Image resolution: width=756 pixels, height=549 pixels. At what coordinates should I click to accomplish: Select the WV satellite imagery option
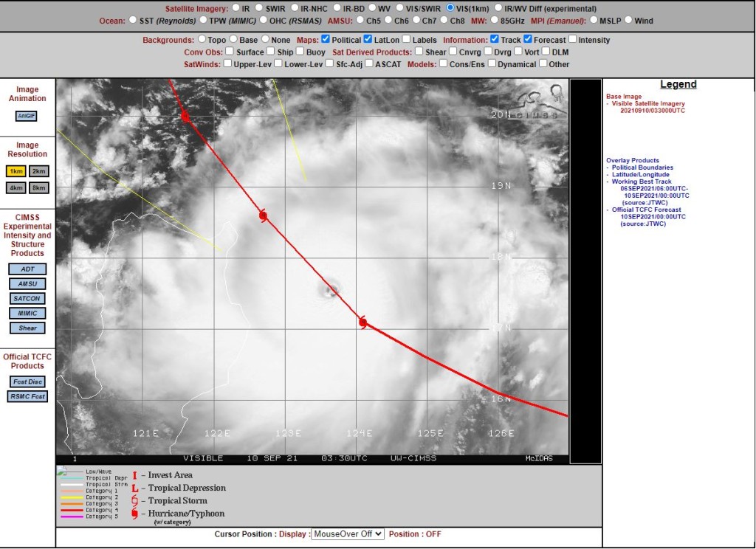coord(372,7)
